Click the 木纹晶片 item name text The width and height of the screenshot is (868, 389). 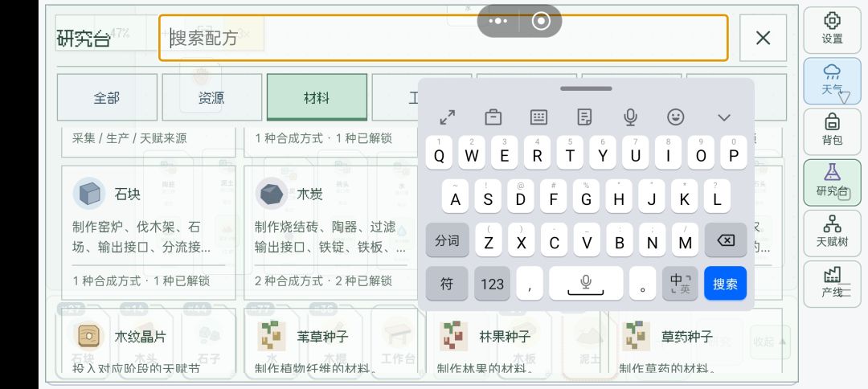(140, 337)
